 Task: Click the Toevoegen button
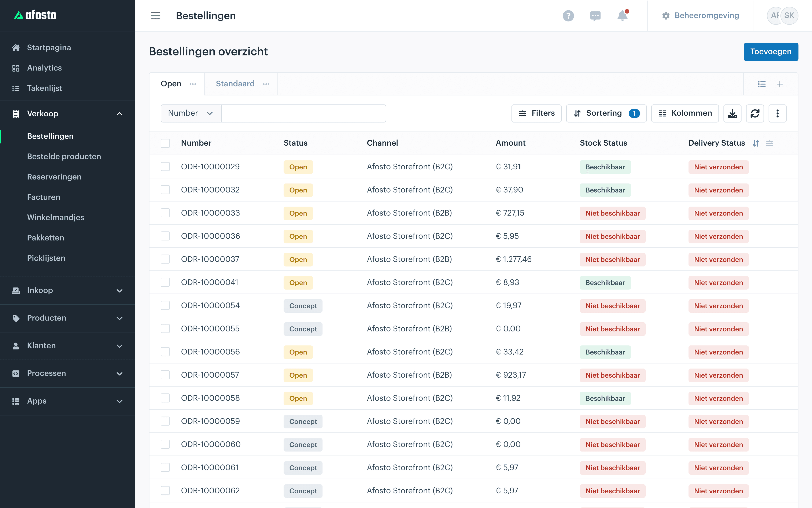click(x=771, y=52)
